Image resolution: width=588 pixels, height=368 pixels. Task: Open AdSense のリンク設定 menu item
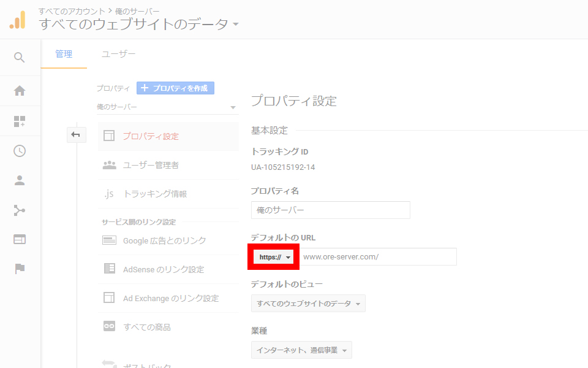168,269
